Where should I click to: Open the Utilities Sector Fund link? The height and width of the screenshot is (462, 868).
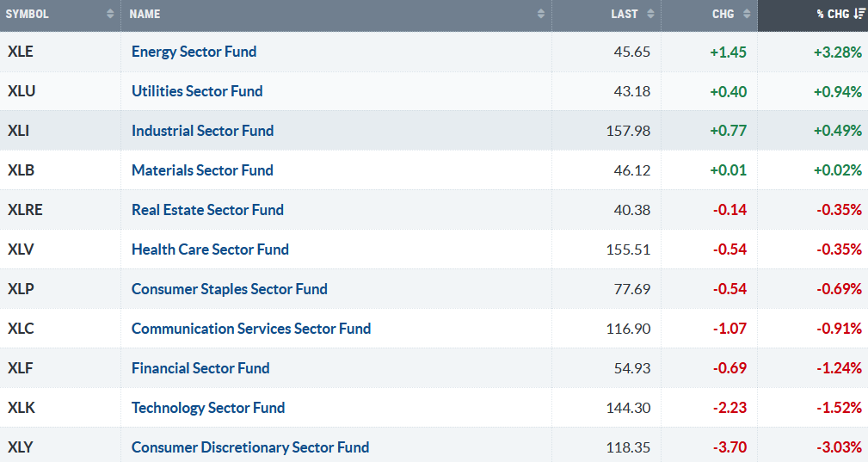point(197,91)
